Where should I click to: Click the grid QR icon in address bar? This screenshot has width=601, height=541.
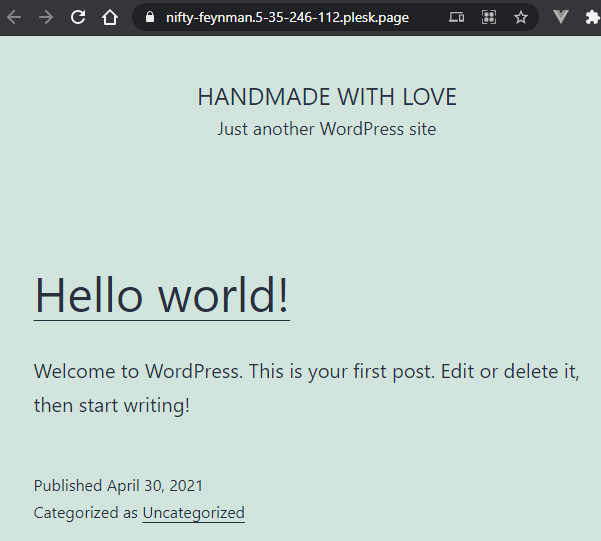[x=488, y=17]
